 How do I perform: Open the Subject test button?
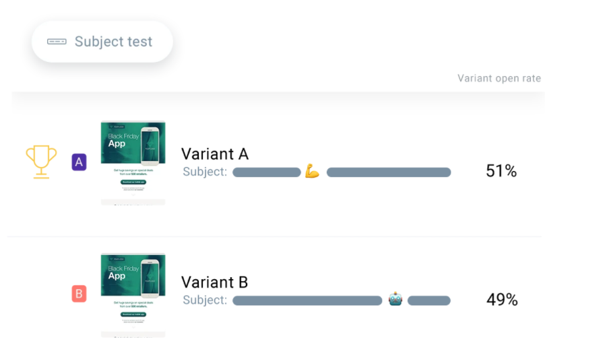[x=102, y=42]
